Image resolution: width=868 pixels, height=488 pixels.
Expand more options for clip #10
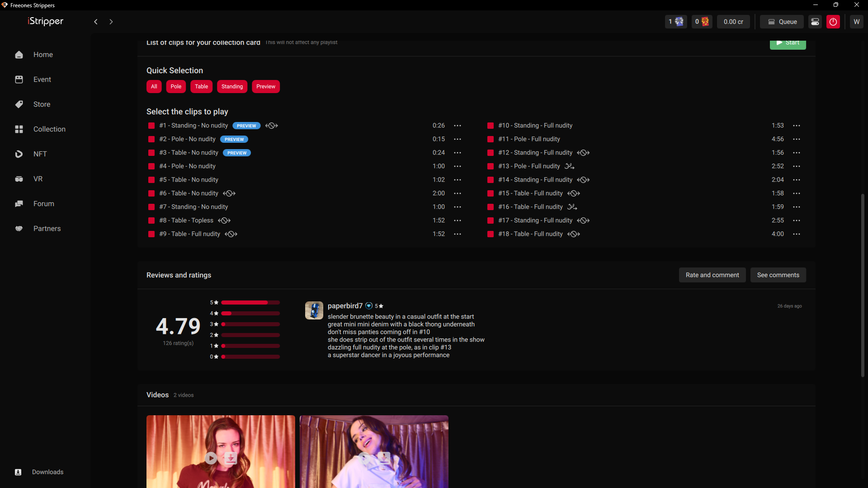coord(797,126)
